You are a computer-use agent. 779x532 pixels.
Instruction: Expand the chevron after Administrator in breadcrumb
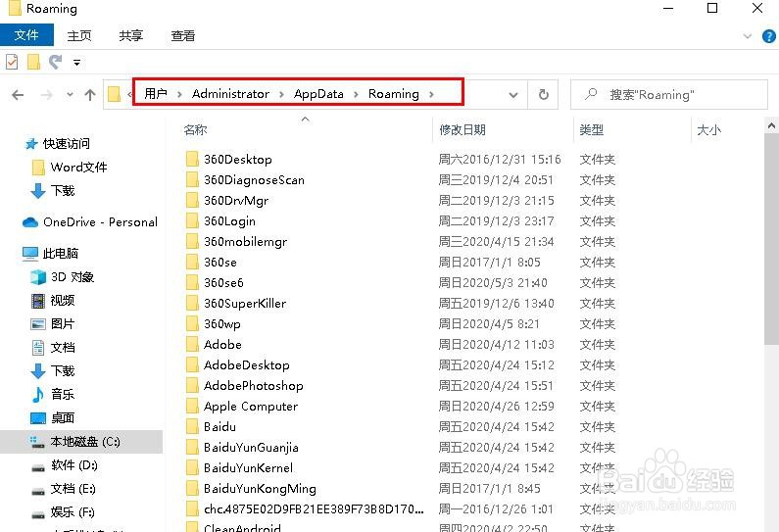pos(281,94)
